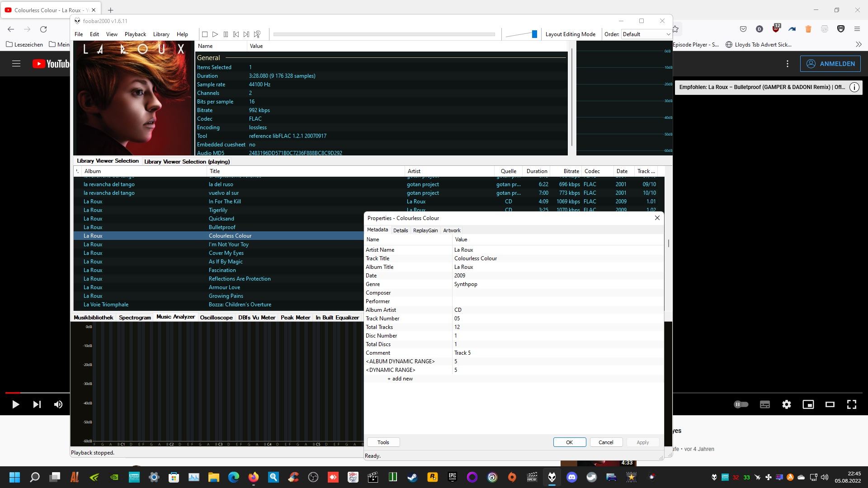Viewport: 868px width, 488px height.
Task: Open YouTube hamburger guide menu
Action: tap(16, 64)
